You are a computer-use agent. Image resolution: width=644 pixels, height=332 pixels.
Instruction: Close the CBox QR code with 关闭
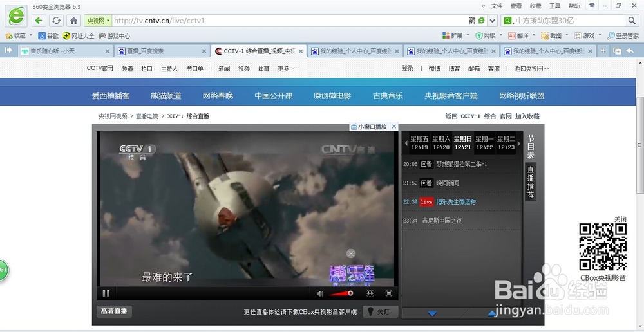tap(620, 219)
